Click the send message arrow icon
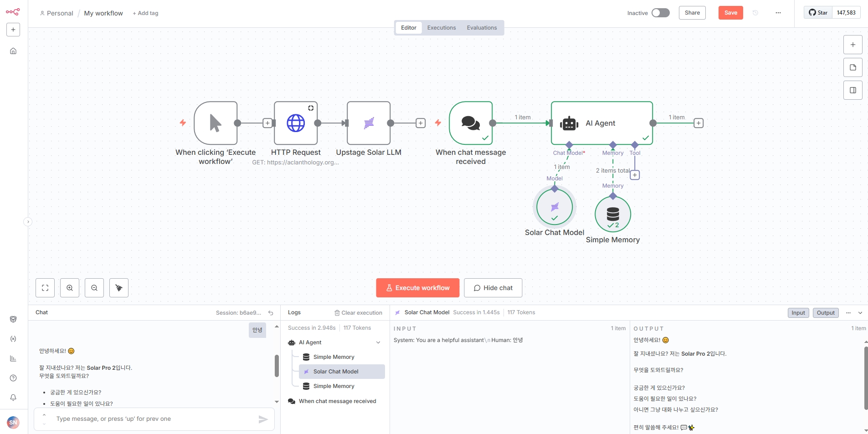The image size is (868, 434). tap(263, 419)
